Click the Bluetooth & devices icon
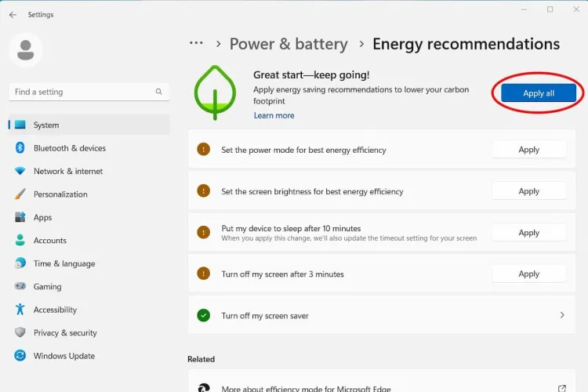This screenshot has height=392, width=588. point(20,148)
